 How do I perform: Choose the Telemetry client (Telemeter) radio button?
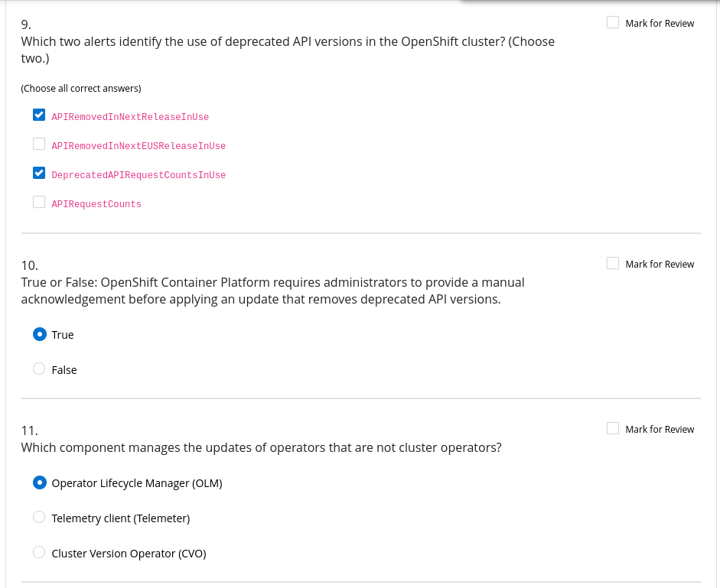(x=40, y=518)
